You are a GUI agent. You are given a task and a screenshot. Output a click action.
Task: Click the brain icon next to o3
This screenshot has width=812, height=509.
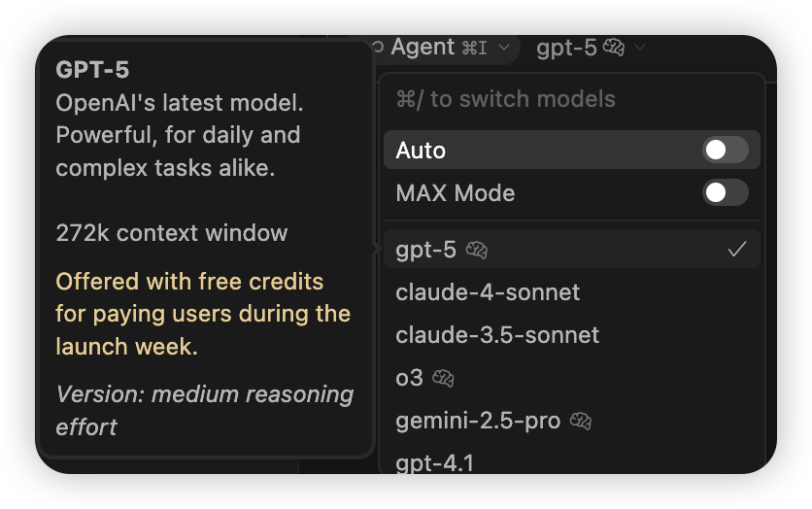(444, 378)
